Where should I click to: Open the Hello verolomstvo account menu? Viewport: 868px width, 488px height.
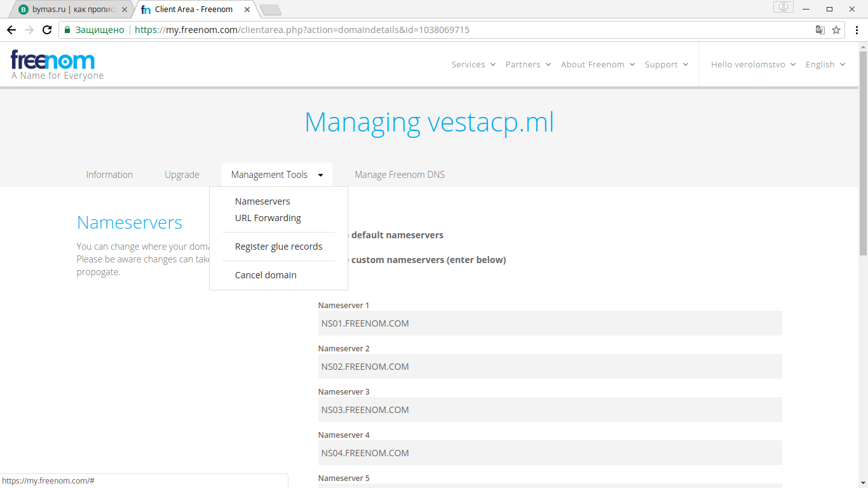(x=753, y=65)
